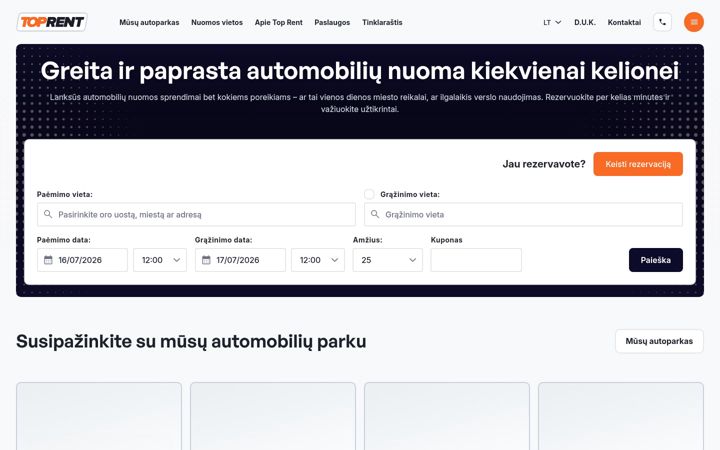The image size is (720, 450).
Task: Click the Keisti rezervaciją button
Action: [638, 164]
